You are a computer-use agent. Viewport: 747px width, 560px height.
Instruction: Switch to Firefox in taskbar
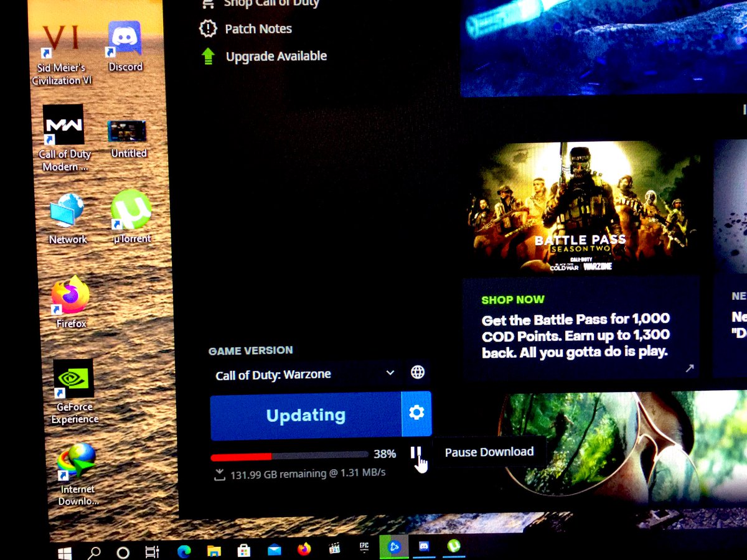(304, 549)
